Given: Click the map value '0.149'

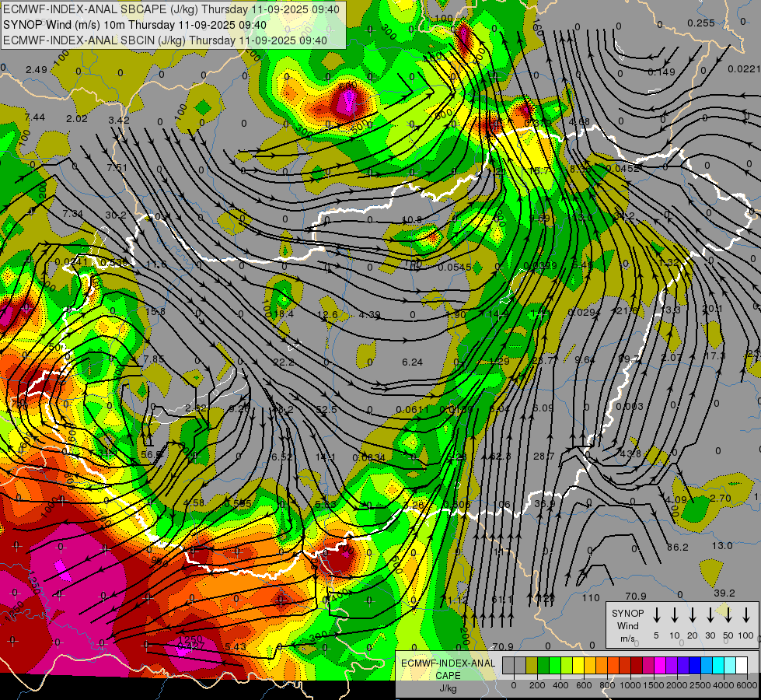Looking at the screenshot, I should click(x=662, y=72).
